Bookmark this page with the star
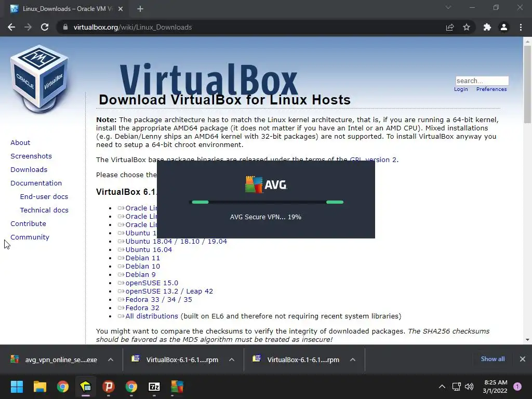532x399 pixels. click(467, 27)
